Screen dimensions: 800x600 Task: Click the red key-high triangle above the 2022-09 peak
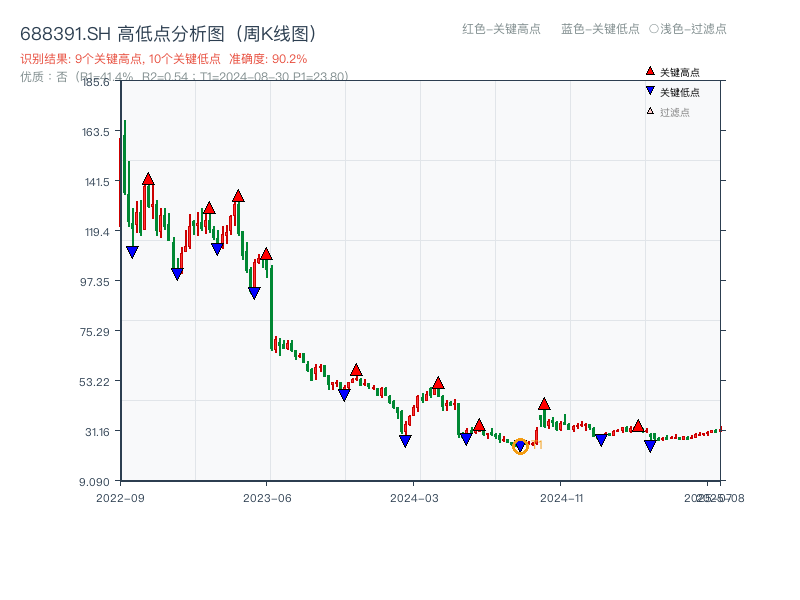click(147, 177)
